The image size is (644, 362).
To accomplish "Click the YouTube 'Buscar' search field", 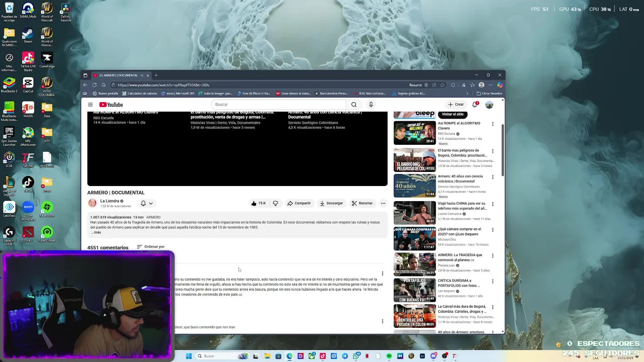I will pos(278,105).
